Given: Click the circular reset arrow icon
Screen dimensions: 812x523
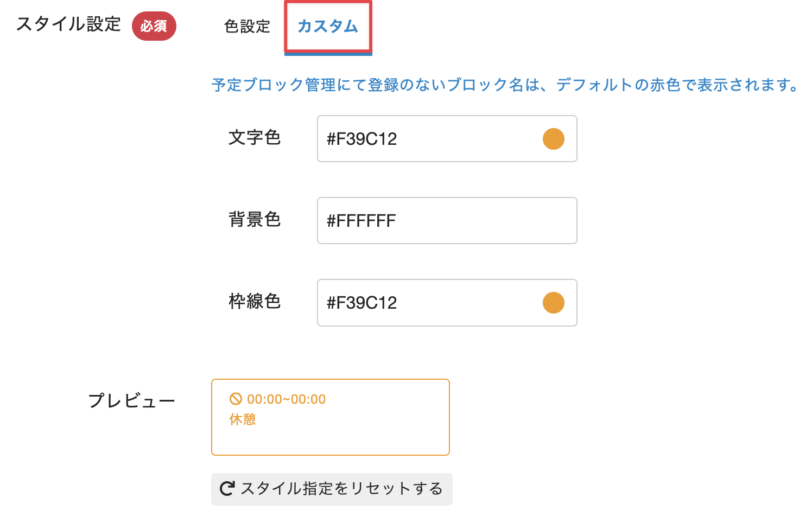Looking at the screenshot, I should (227, 489).
